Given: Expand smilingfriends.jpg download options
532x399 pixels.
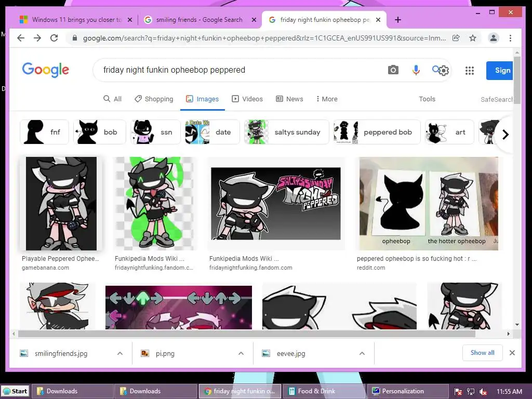Looking at the screenshot, I should coord(120,353).
